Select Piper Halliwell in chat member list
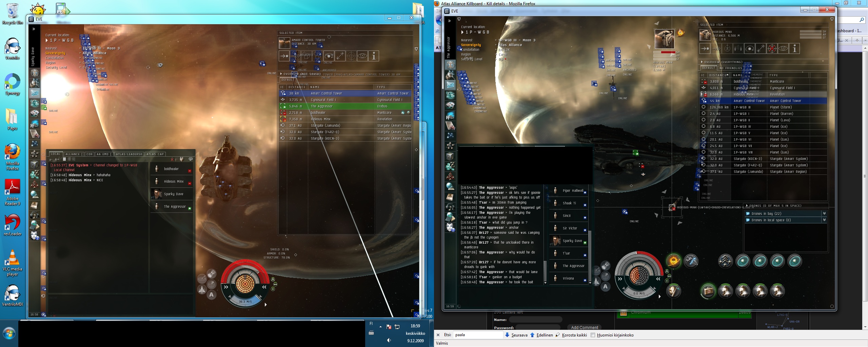This screenshot has height=347, width=868. (x=568, y=191)
